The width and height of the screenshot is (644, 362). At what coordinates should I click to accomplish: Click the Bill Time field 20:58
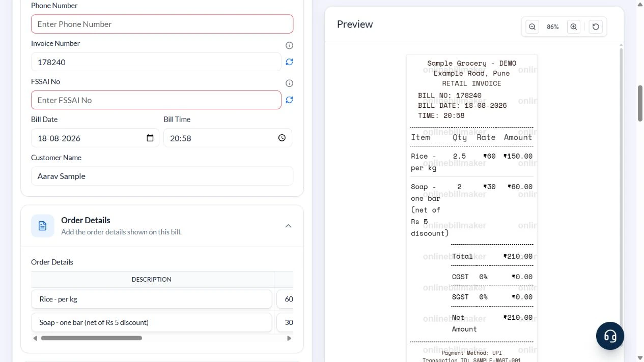pos(228,138)
